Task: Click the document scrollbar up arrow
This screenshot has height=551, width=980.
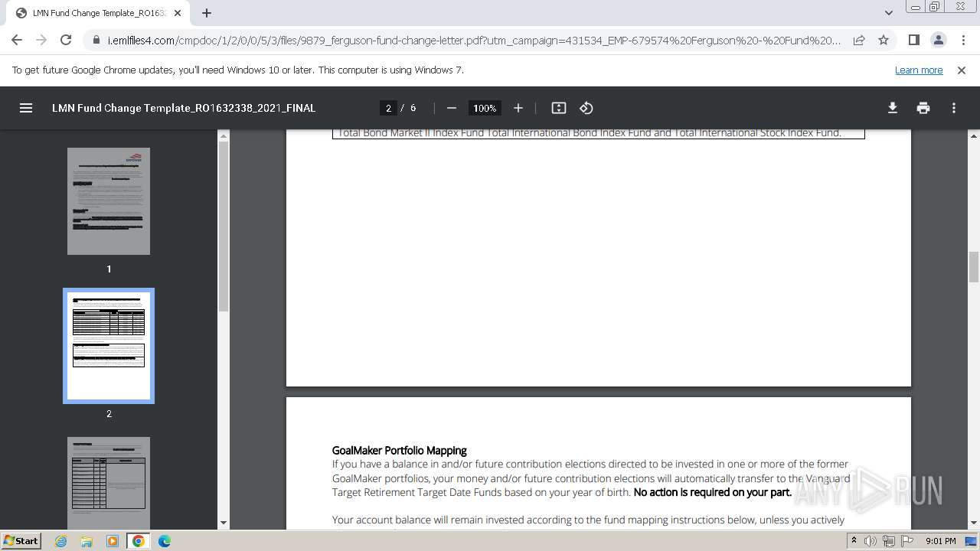Action: [x=974, y=136]
